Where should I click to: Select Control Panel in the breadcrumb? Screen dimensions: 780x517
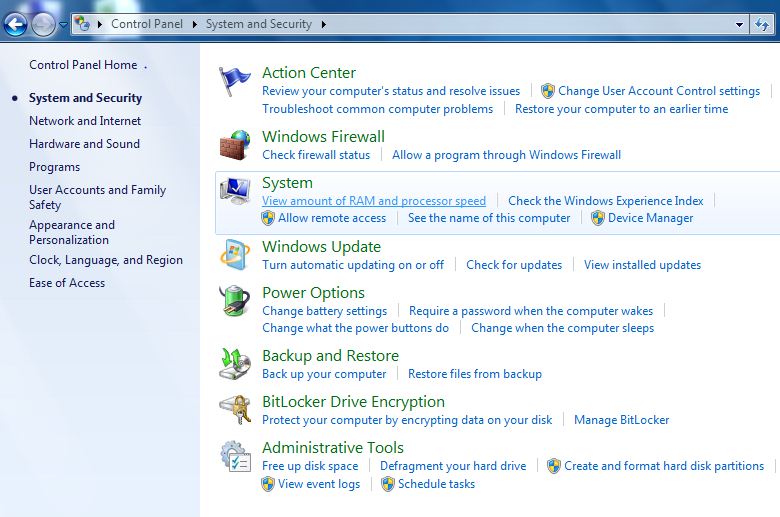tap(147, 24)
